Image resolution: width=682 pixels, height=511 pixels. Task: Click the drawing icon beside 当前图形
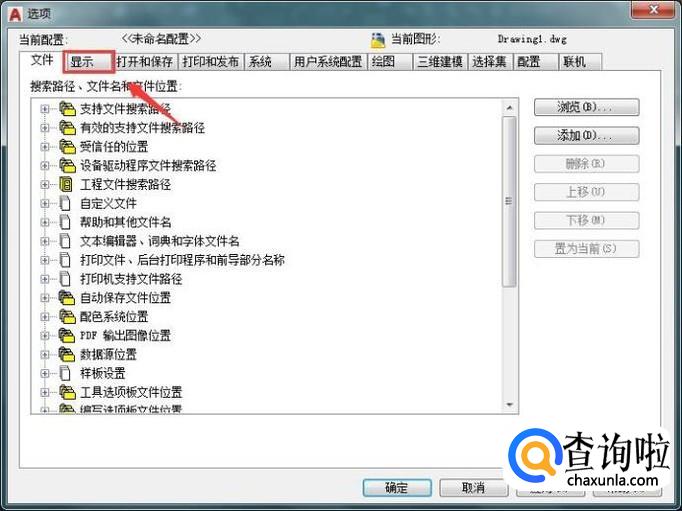(378, 40)
